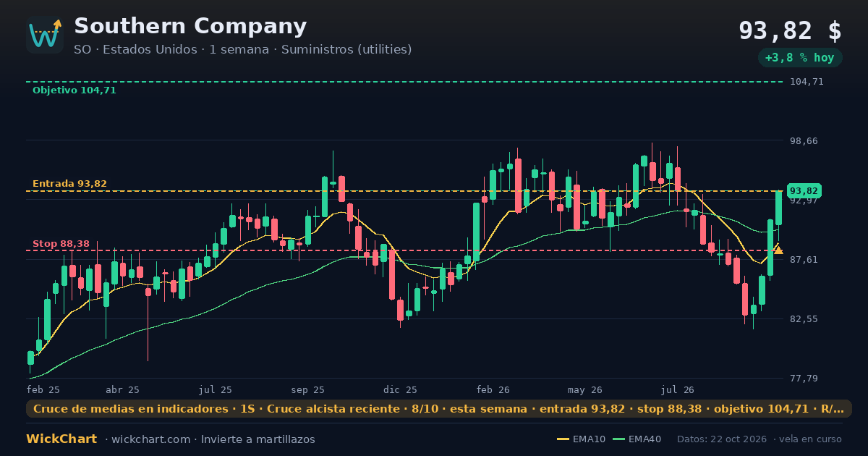
Task: Click the "jul 26" date axis label
Action: (x=678, y=389)
